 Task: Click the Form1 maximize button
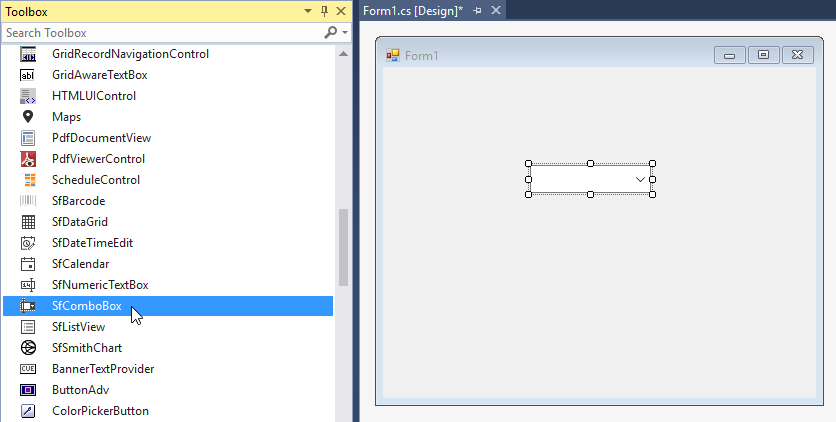tap(763, 55)
